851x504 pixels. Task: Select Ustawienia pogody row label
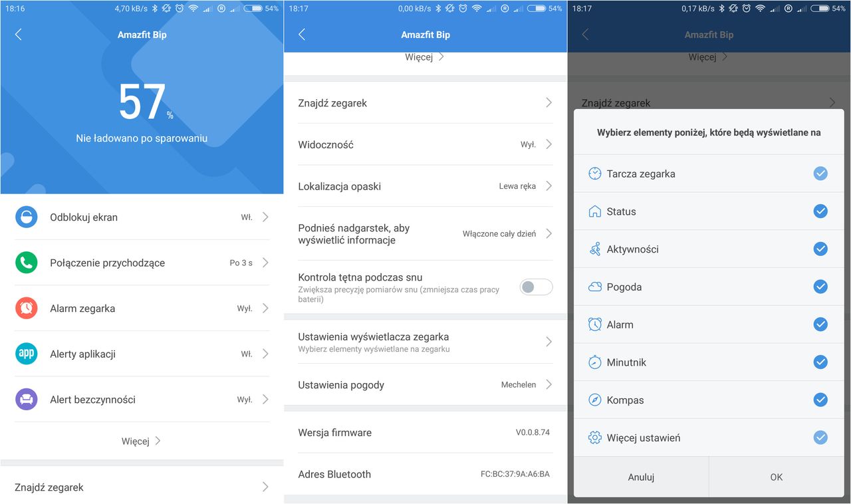[341, 385]
